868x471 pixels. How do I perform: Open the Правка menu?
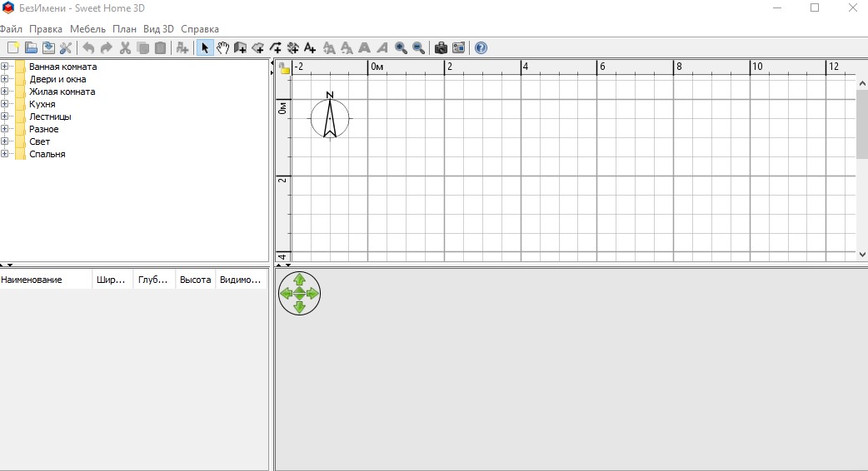pos(46,29)
